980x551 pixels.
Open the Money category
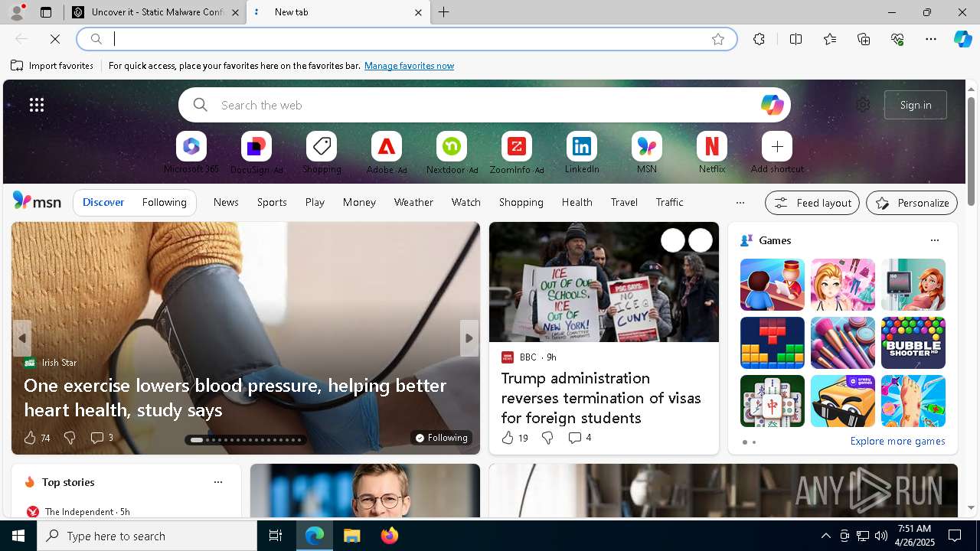(359, 202)
